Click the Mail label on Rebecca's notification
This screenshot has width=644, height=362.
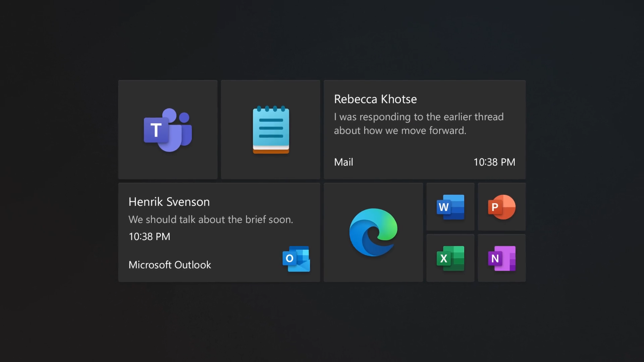[x=343, y=162]
